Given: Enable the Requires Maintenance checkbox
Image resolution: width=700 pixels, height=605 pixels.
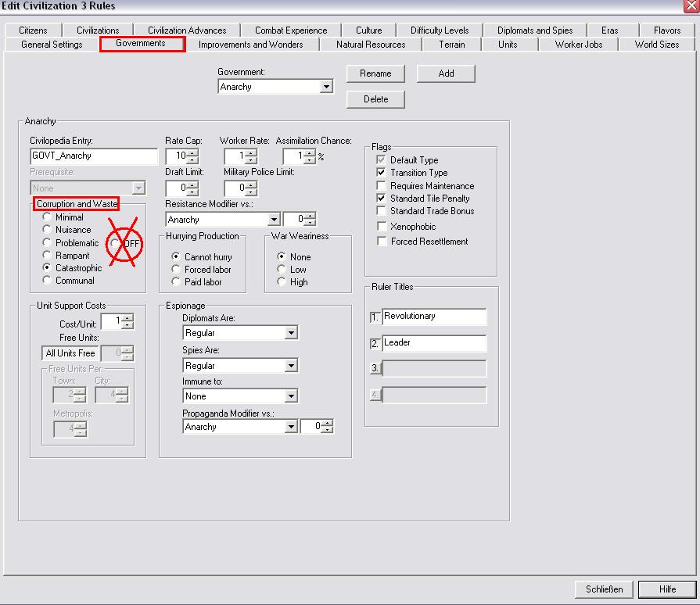Looking at the screenshot, I should click(x=381, y=186).
